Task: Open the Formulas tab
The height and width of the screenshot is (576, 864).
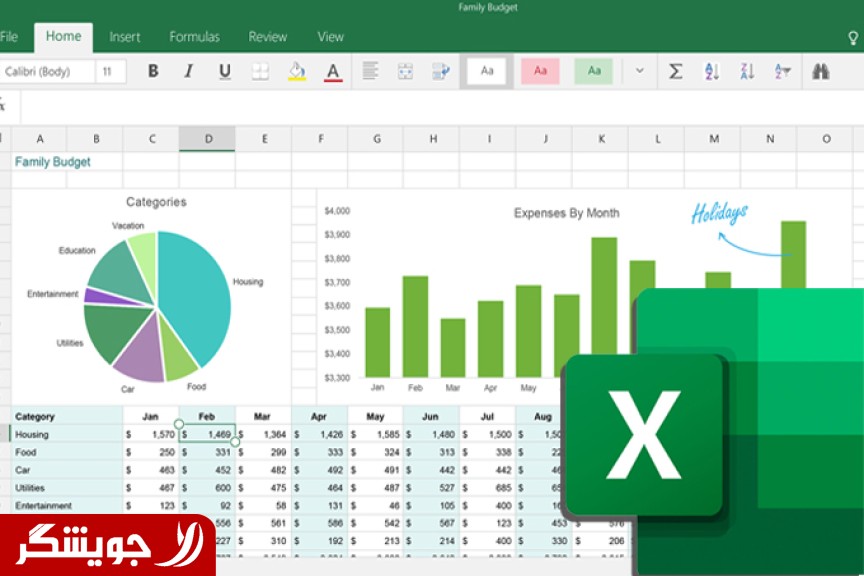Action: 194,37
